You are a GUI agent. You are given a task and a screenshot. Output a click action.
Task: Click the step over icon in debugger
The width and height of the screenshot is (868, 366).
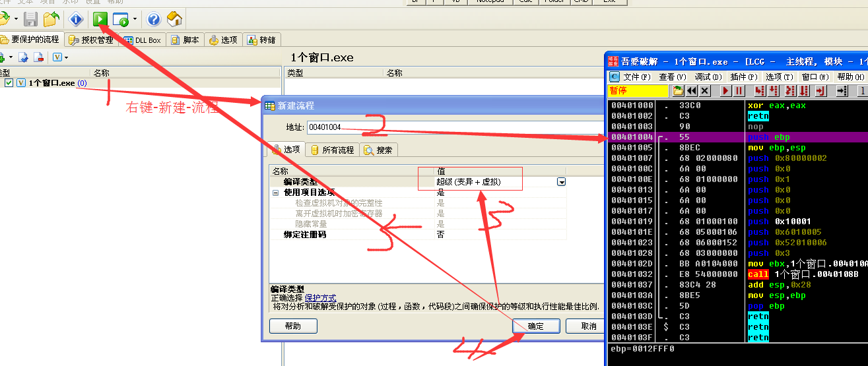[773, 90]
